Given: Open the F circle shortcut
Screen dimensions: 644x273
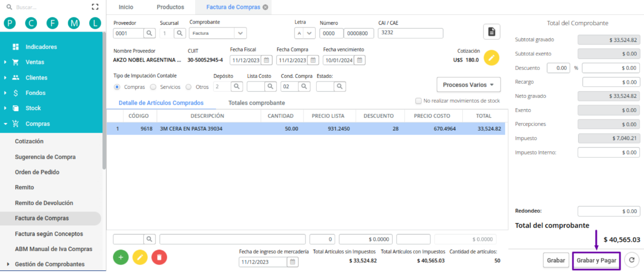Looking at the screenshot, I should [x=53, y=23].
